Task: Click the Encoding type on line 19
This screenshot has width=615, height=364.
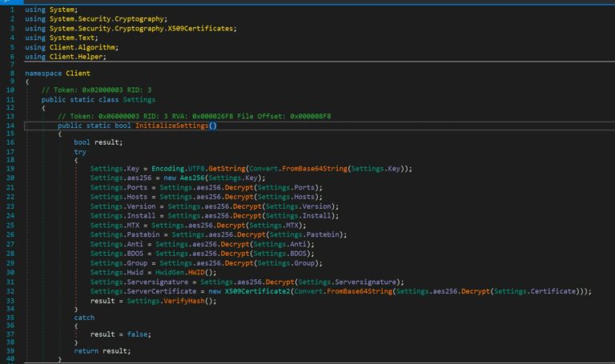Action: [168, 169]
